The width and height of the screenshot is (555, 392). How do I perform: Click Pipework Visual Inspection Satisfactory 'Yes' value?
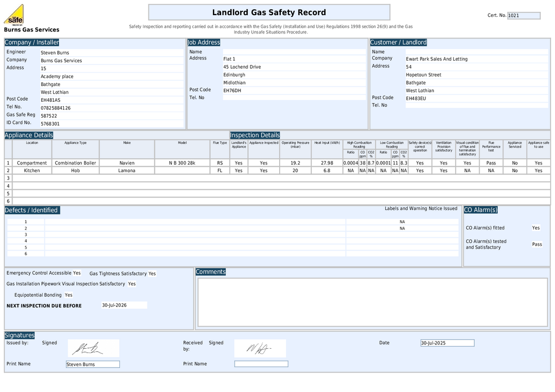point(132,284)
